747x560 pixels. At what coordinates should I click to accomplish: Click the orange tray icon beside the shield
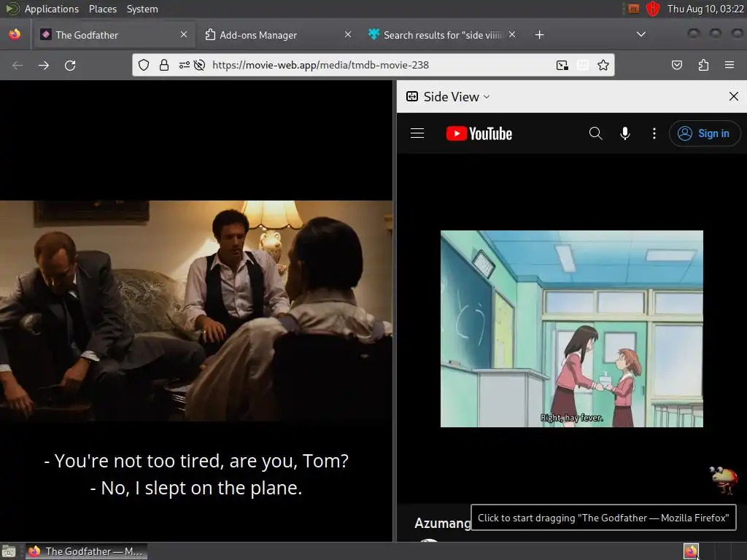click(633, 9)
